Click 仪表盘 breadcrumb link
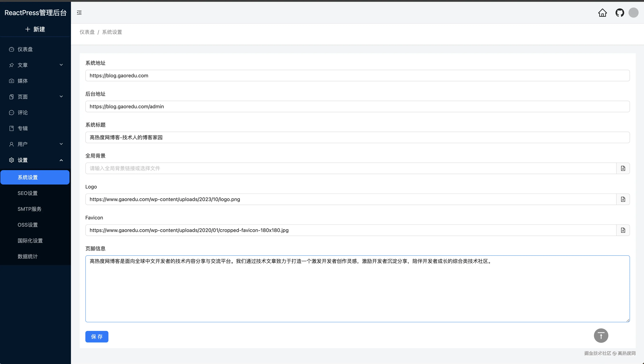644x364 pixels. click(87, 32)
